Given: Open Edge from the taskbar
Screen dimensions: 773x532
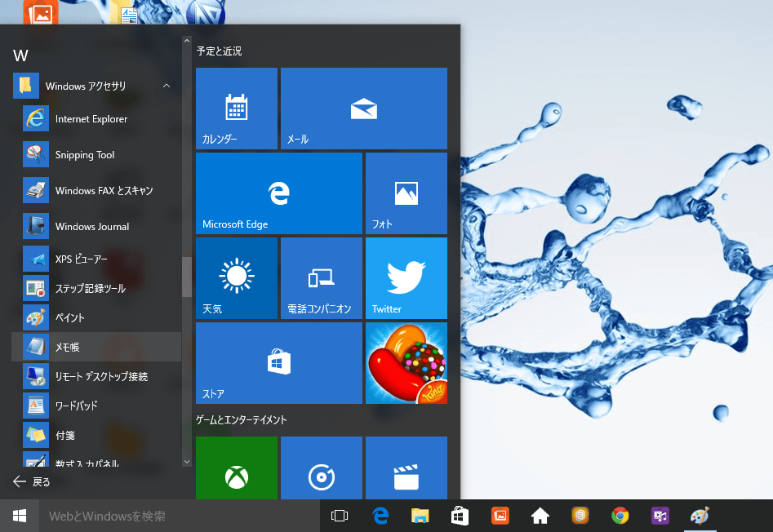Looking at the screenshot, I should 380,516.
